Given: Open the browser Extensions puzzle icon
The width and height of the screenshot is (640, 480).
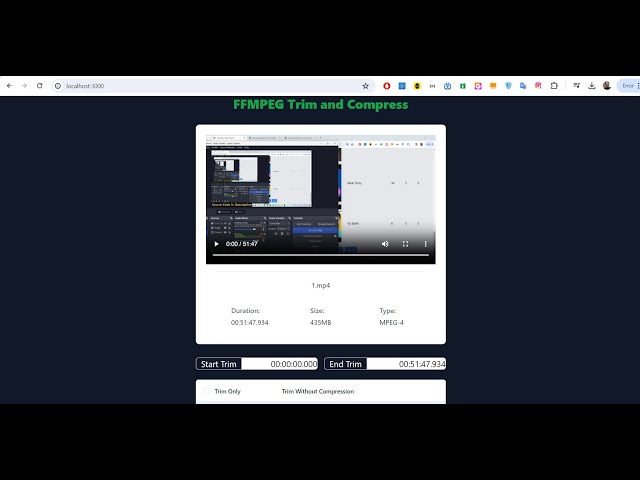Looking at the screenshot, I should click(x=554, y=86).
